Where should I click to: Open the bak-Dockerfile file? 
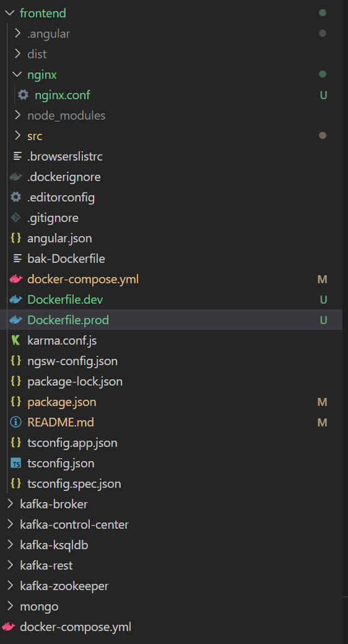(66, 258)
